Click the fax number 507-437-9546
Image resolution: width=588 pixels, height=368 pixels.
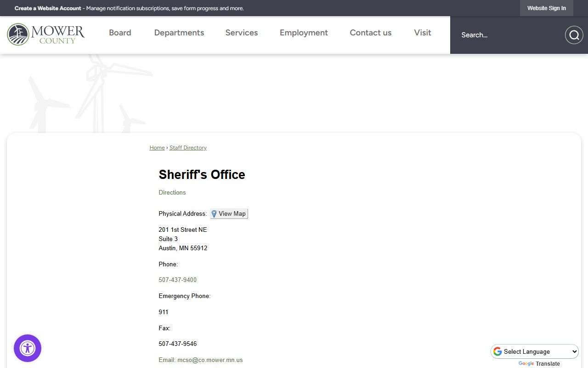(178, 344)
